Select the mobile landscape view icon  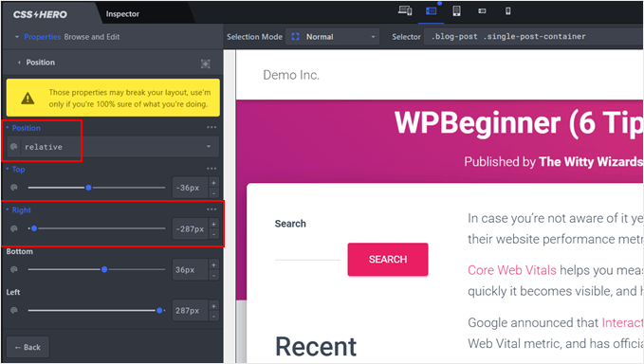[482, 11]
